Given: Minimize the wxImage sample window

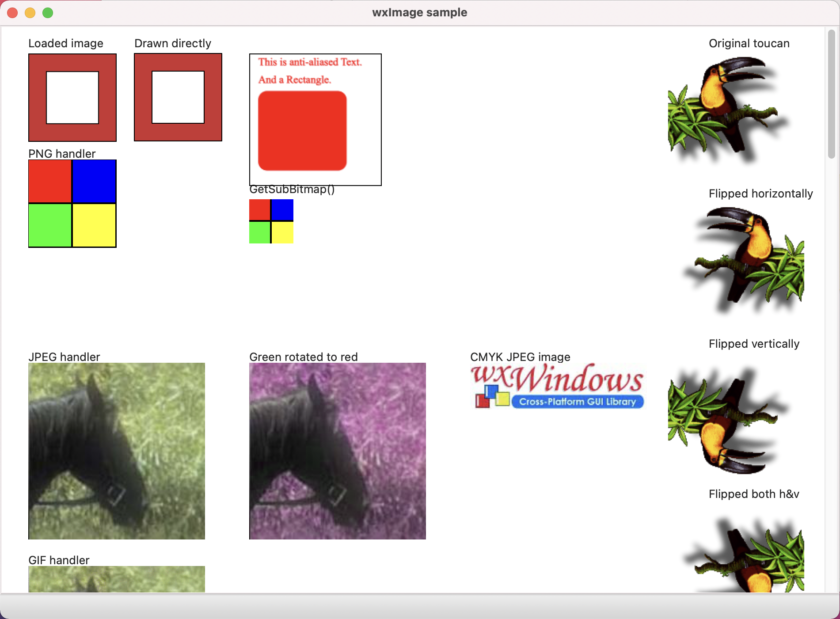Looking at the screenshot, I should [30, 12].
